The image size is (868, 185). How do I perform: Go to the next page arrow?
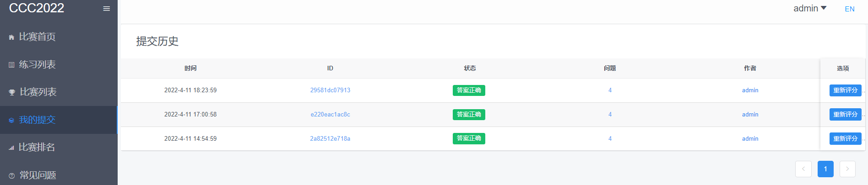point(847,169)
